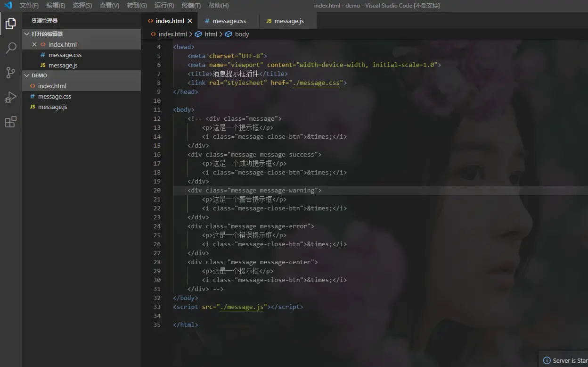The image size is (588, 367).
Task: Click the 资源管理器 panel title
Action: point(44,21)
